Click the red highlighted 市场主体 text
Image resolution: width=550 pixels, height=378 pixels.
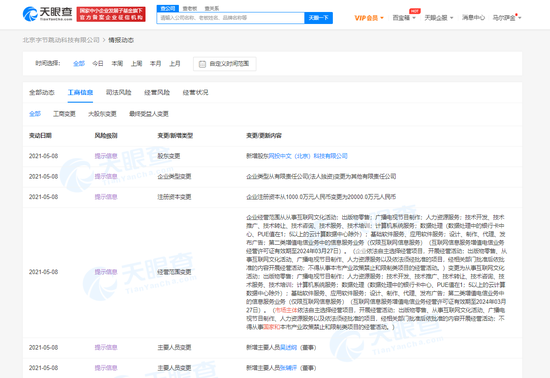point(286,310)
